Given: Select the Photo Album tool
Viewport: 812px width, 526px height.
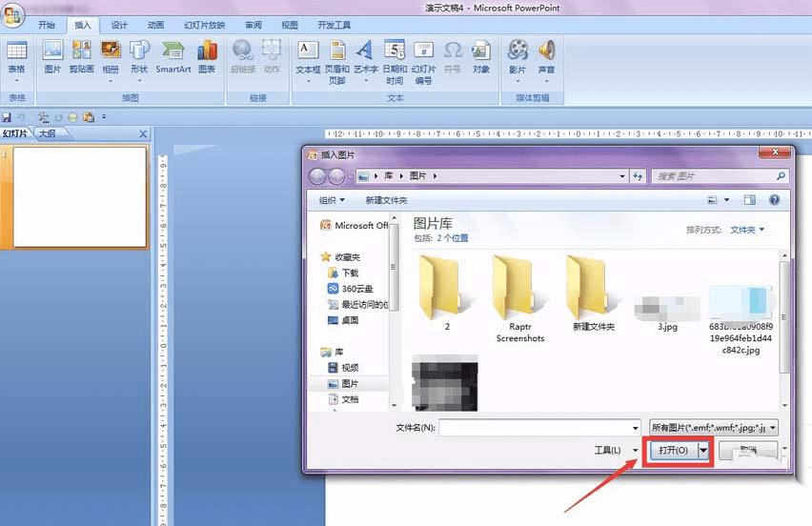Looking at the screenshot, I should pos(111,61).
